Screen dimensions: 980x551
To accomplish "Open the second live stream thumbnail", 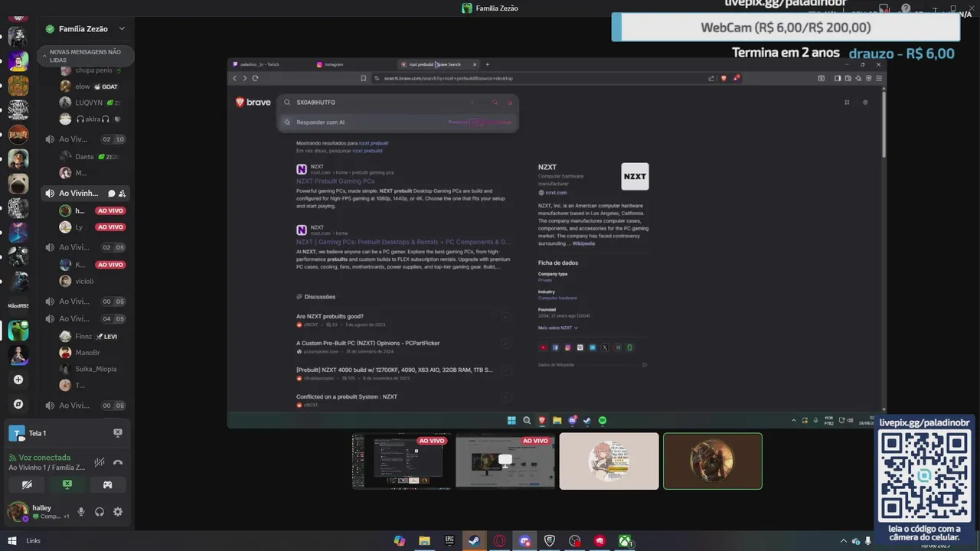I will coord(505,461).
